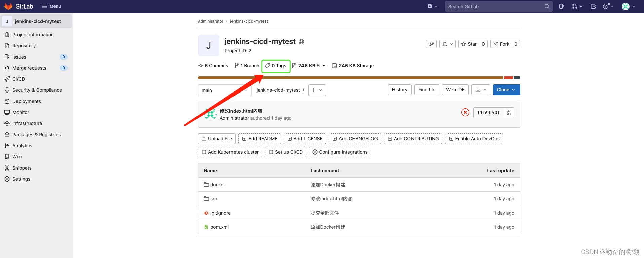The height and width of the screenshot is (258, 644).
Task: Click the GitLab logo in header
Action: 19,6
